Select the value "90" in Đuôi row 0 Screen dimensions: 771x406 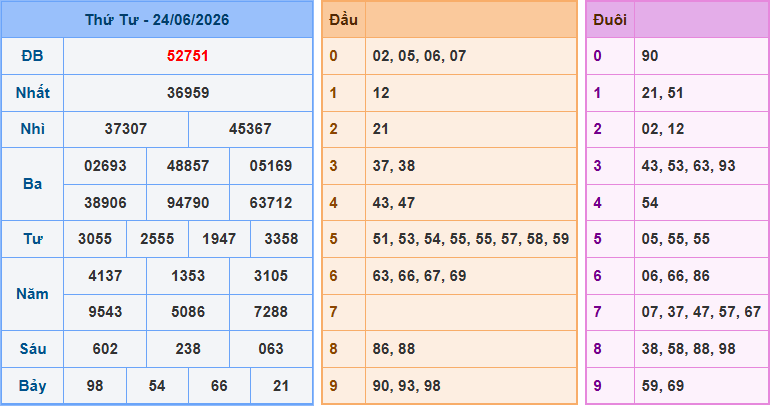click(x=650, y=56)
